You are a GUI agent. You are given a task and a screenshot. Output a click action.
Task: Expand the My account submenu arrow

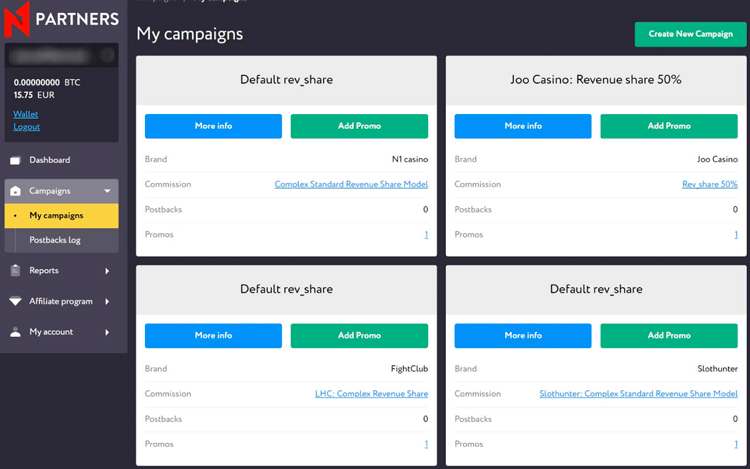pos(107,332)
